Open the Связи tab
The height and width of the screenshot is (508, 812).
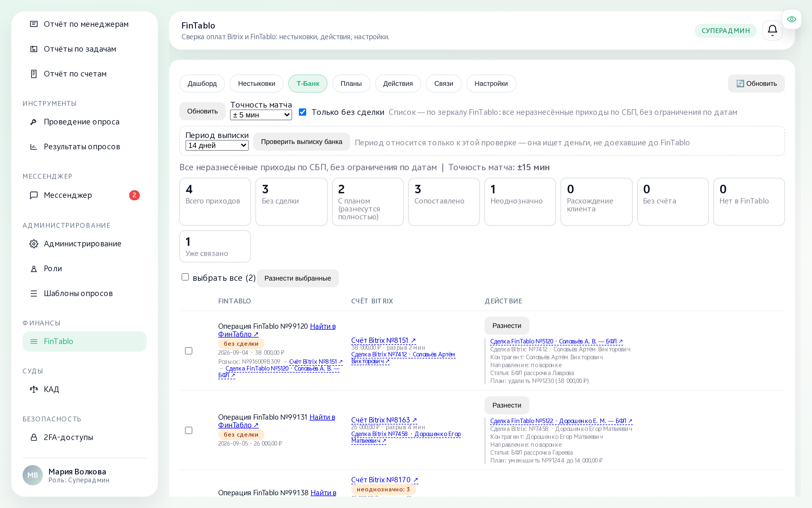443,84
